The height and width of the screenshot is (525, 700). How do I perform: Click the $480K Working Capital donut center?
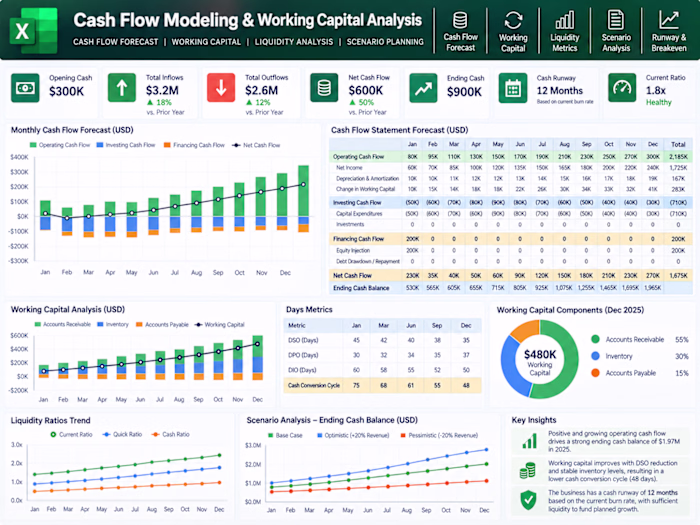540,362
